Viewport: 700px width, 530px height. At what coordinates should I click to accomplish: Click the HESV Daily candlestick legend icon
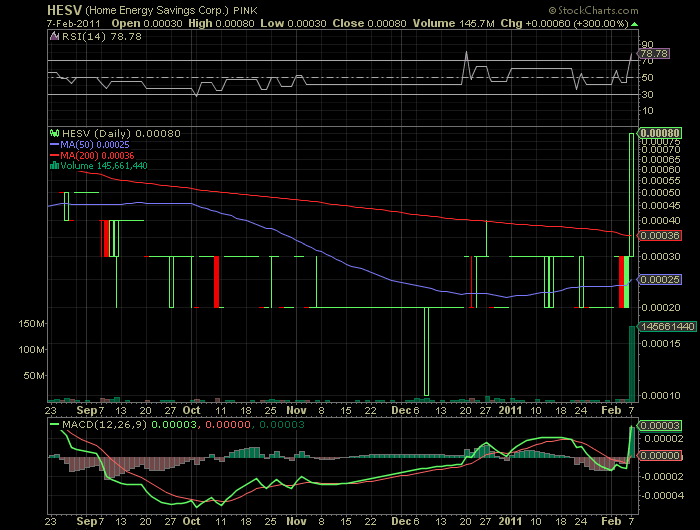(x=54, y=133)
